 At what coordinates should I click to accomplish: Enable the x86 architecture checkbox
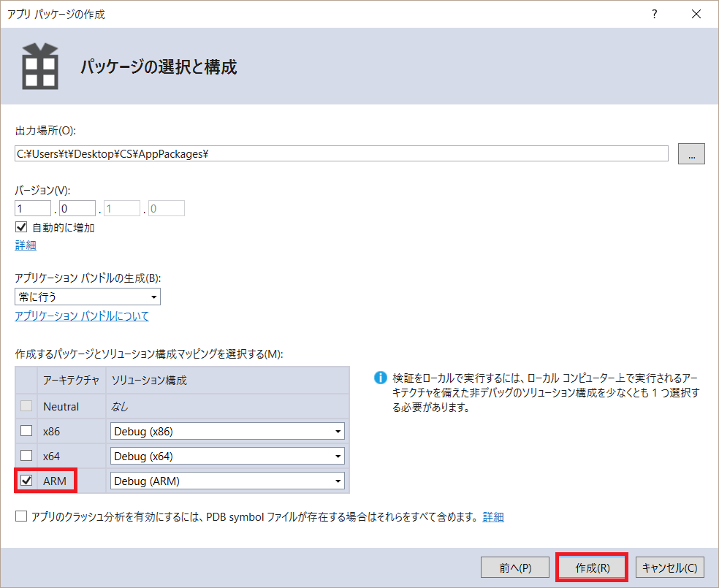tap(26, 431)
